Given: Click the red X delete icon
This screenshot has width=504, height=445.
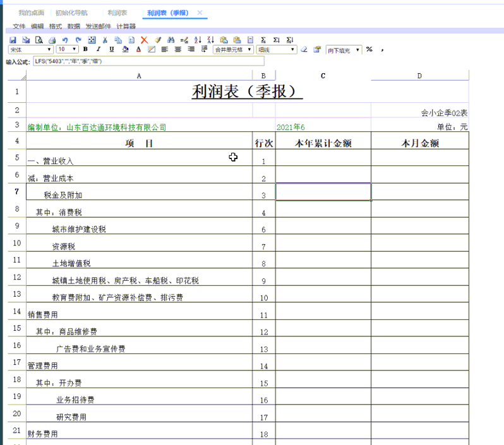Looking at the screenshot, I should click(145, 40).
